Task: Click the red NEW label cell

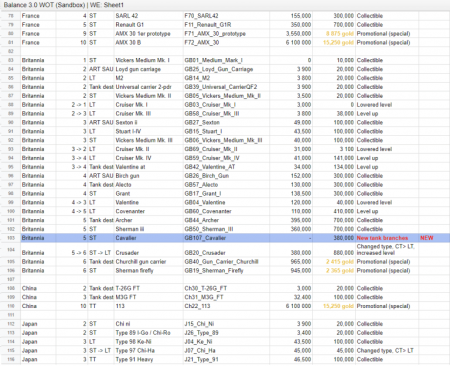Action: coord(434,238)
